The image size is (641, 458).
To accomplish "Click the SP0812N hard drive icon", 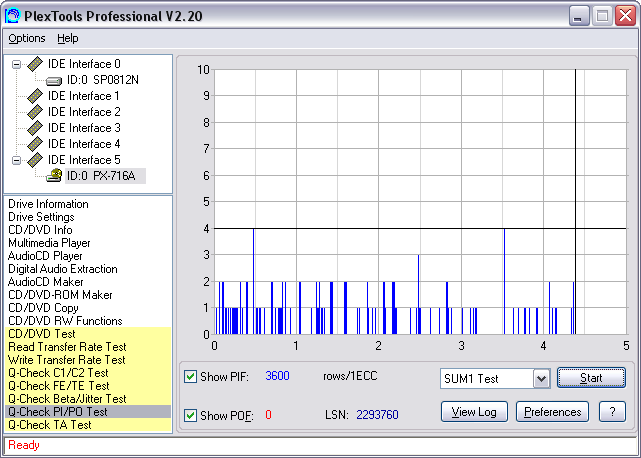I will (x=54, y=81).
